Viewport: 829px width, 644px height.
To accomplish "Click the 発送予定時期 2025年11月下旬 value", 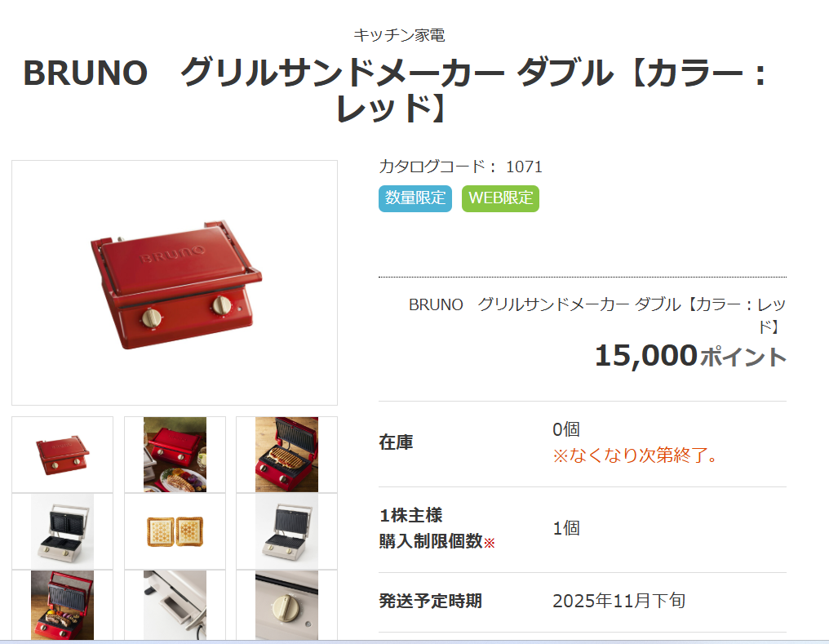I will click(x=619, y=601).
